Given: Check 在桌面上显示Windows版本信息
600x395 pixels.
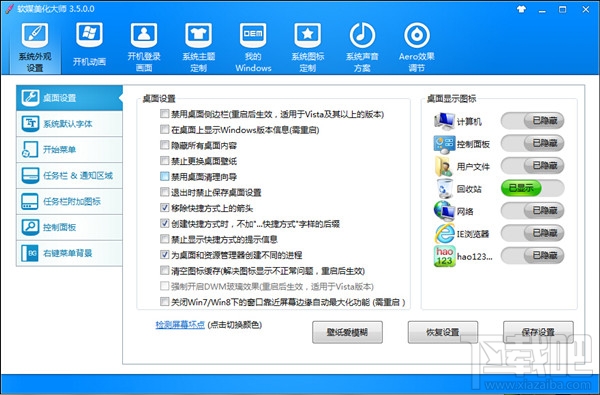Looking at the screenshot, I should click(x=165, y=129).
